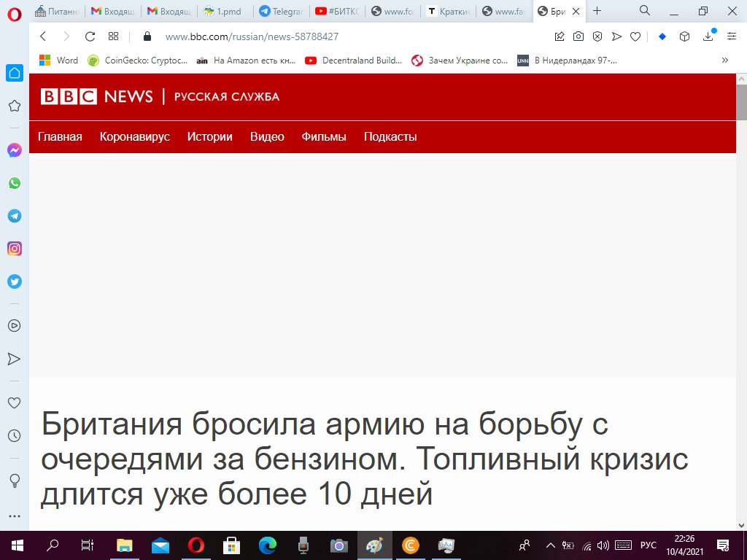Go back to previous page
Screen dimensions: 747x560
tap(43, 36)
